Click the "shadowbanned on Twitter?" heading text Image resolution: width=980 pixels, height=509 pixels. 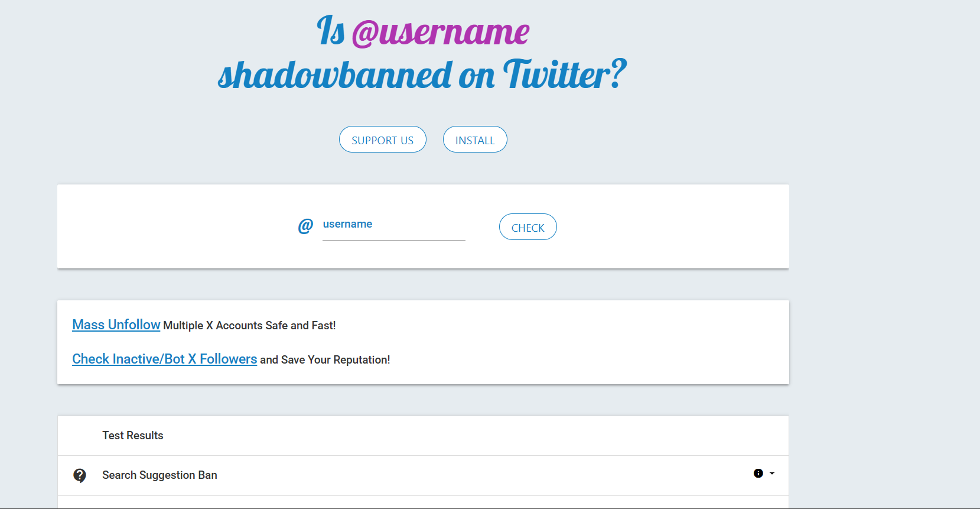[422, 75]
